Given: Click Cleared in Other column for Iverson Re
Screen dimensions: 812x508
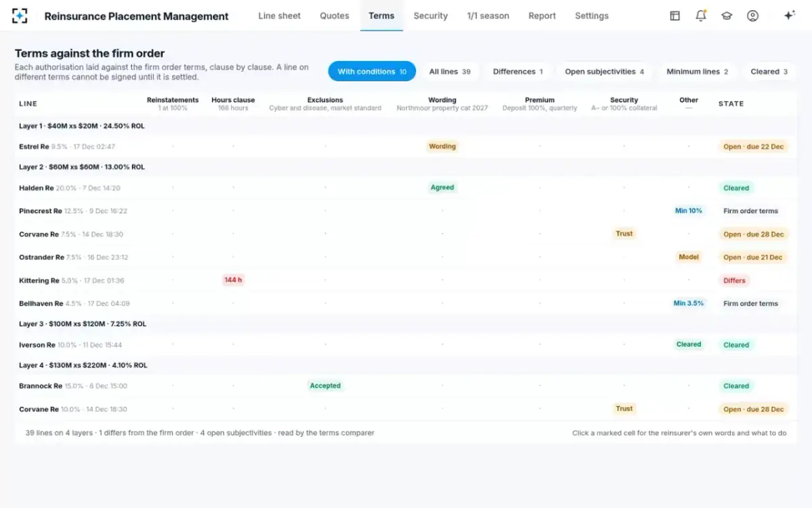Looking at the screenshot, I should [x=689, y=344].
